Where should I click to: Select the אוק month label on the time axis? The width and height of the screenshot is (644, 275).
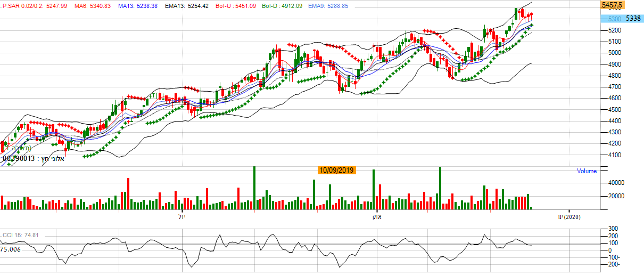[x=377, y=217]
